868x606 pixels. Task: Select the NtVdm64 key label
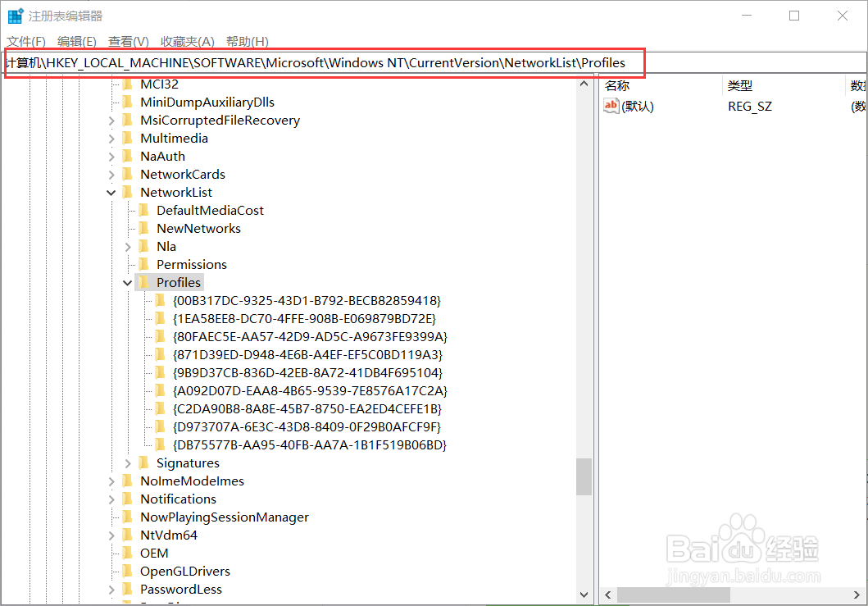click(169, 535)
